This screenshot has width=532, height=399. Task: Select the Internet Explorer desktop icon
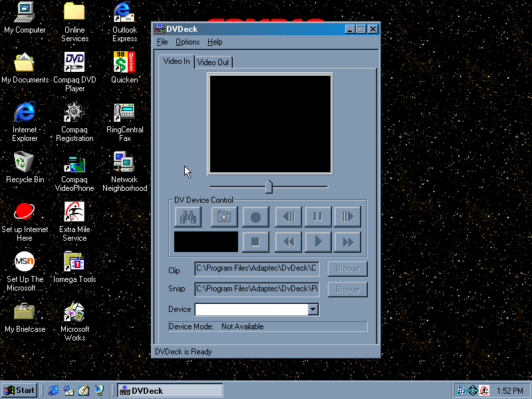click(x=25, y=122)
